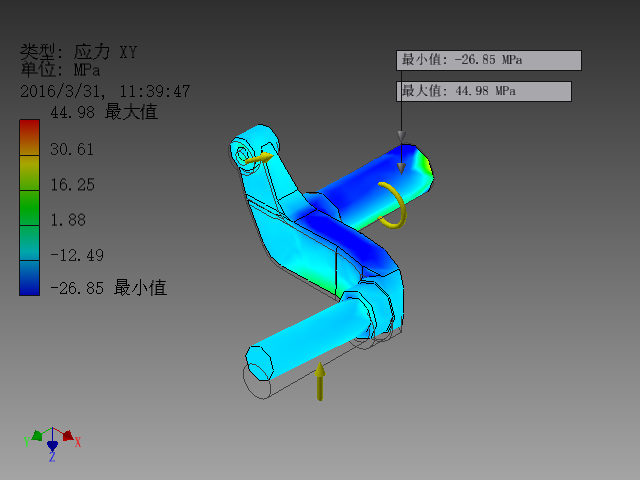Image resolution: width=640 pixels, height=480 pixels.
Task: Click the legend value 1.88
Action: 68,220
